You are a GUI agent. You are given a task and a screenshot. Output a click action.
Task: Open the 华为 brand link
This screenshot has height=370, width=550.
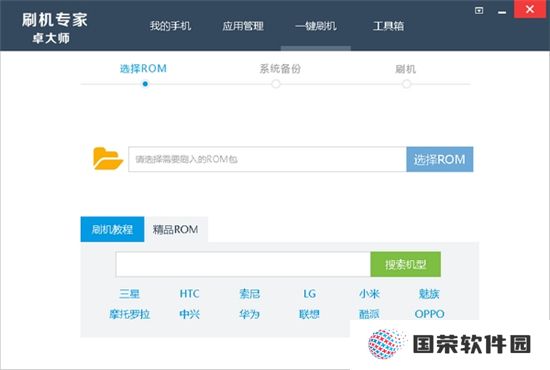coord(249,314)
